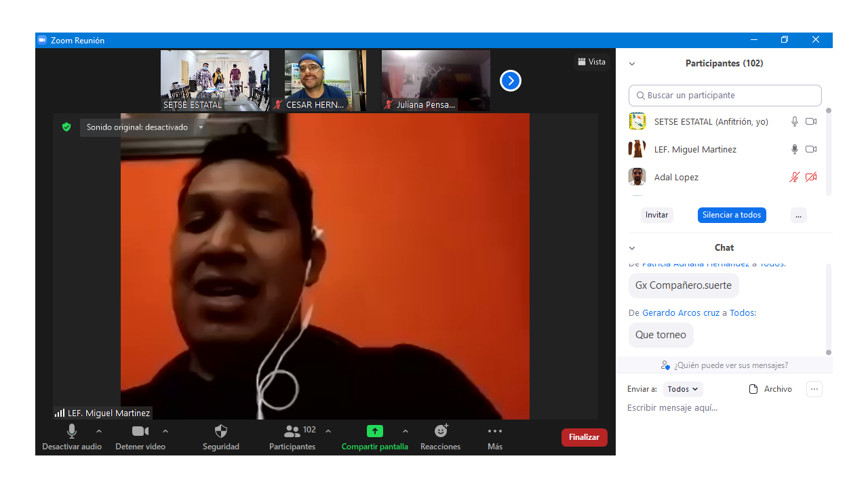Open audio options arrow next to Desactivar audio

[x=99, y=431]
